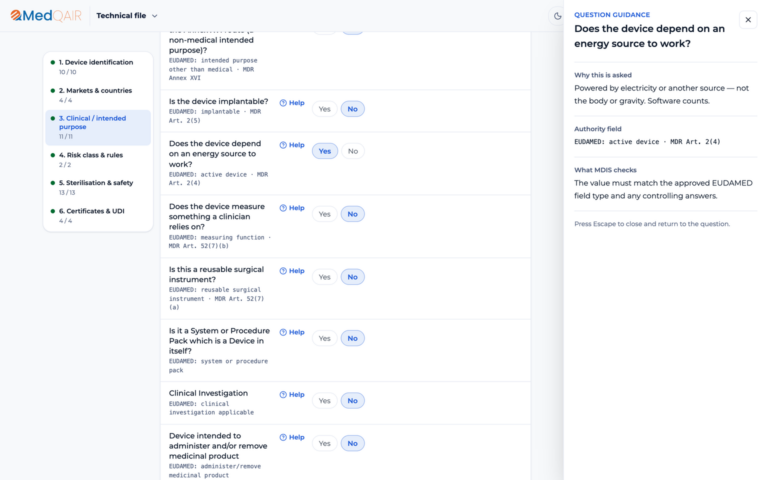Select No for reusable surgical instrument
Screen dimensions: 768x480
[353, 277]
